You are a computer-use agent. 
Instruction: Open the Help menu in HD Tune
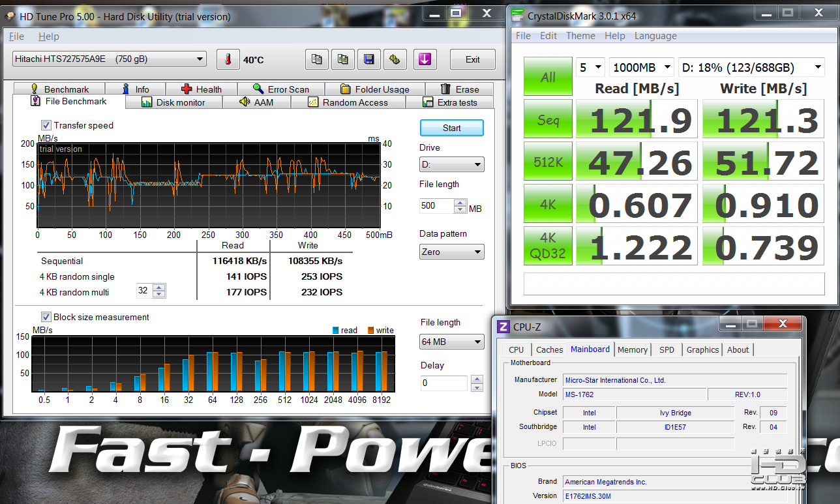coord(48,37)
